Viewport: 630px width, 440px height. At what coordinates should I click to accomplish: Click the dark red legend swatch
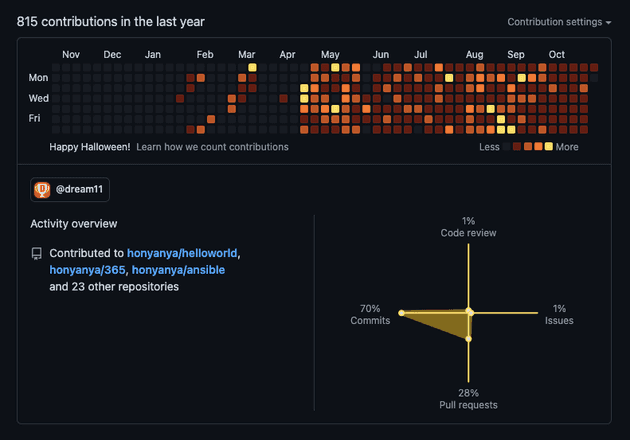coord(517,147)
